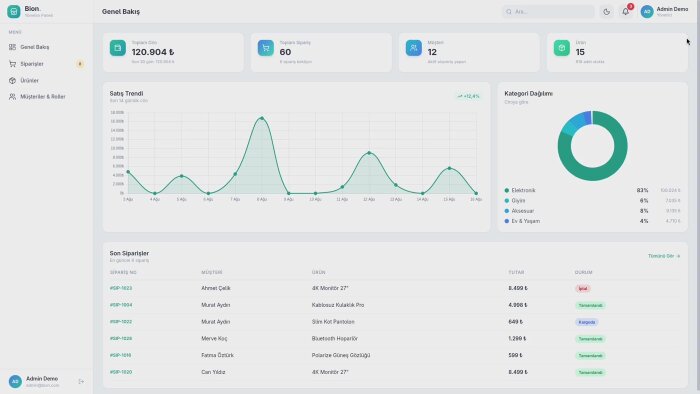This screenshot has height=394, width=700.
Task: Open notifications via the bell icon
Action: pos(625,12)
